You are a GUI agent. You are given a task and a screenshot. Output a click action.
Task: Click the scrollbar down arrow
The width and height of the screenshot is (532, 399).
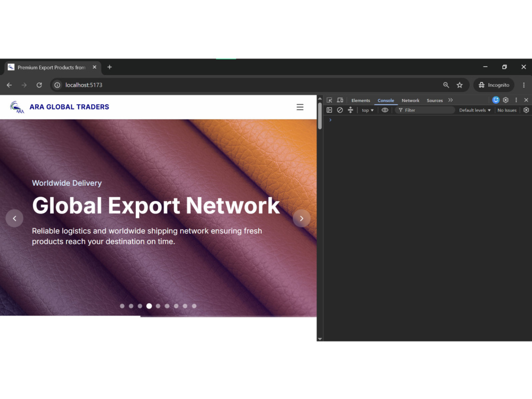tap(320, 338)
